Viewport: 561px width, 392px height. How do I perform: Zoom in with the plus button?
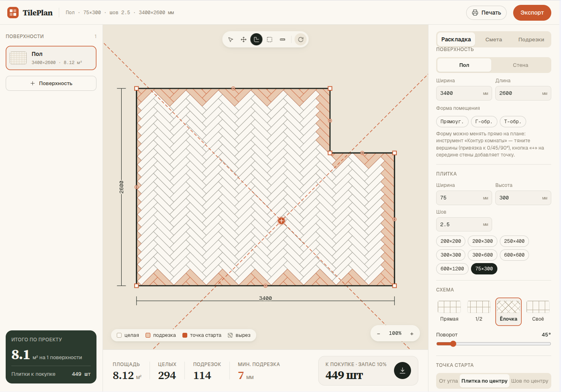coord(412,334)
